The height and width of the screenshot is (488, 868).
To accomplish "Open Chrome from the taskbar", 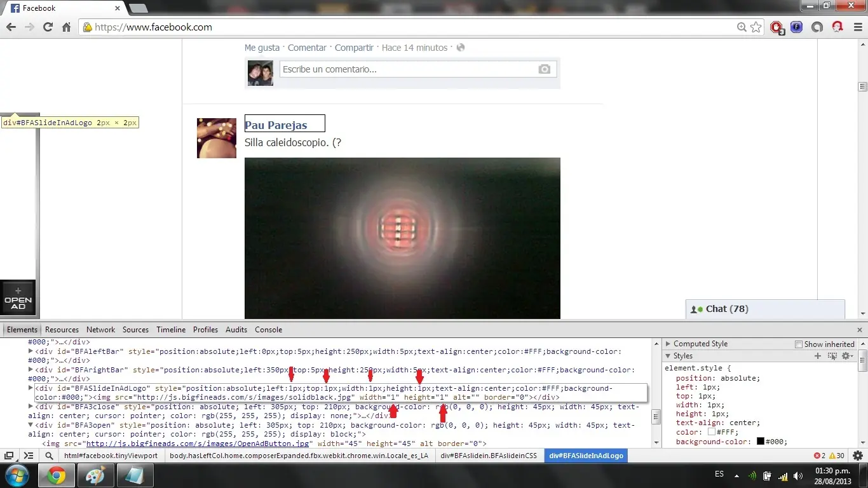I will click(56, 475).
